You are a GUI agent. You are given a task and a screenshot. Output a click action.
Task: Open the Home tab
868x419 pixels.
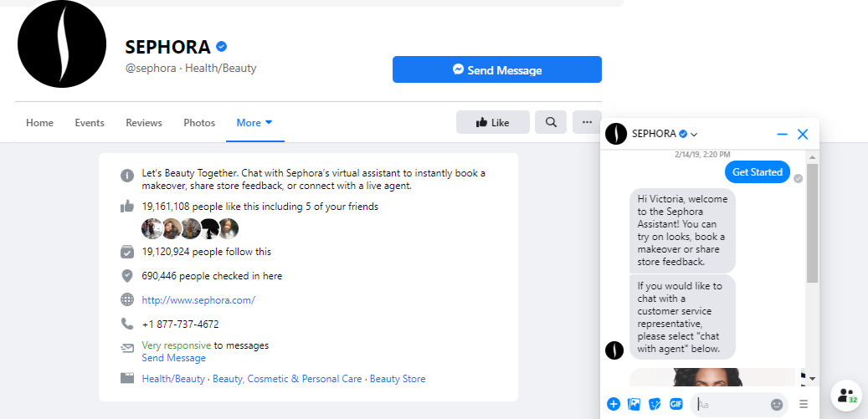click(40, 123)
